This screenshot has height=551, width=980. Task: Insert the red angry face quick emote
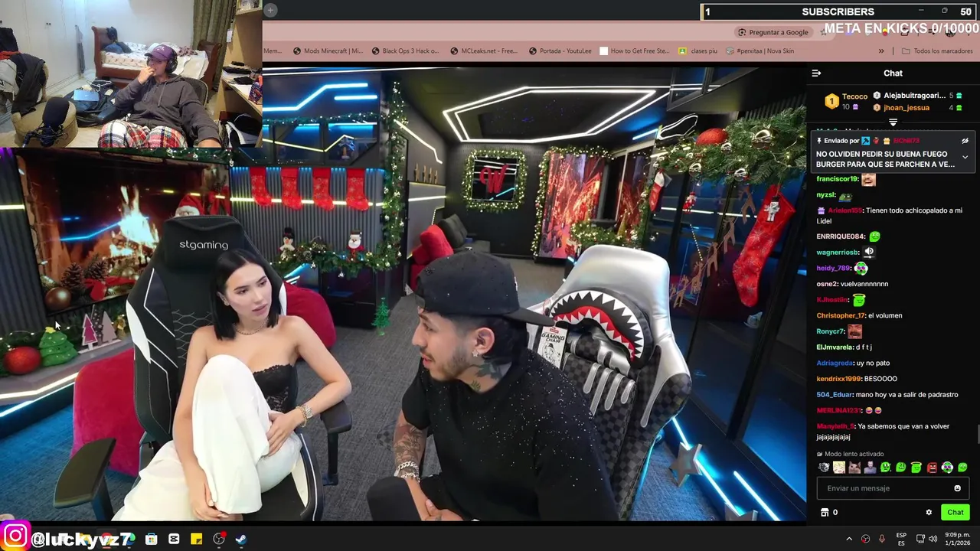(932, 468)
